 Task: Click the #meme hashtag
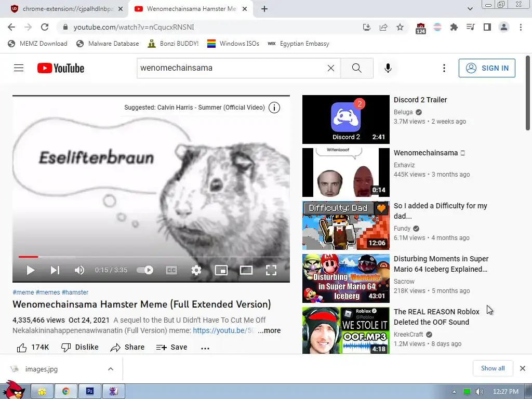click(x=23, y=292)
